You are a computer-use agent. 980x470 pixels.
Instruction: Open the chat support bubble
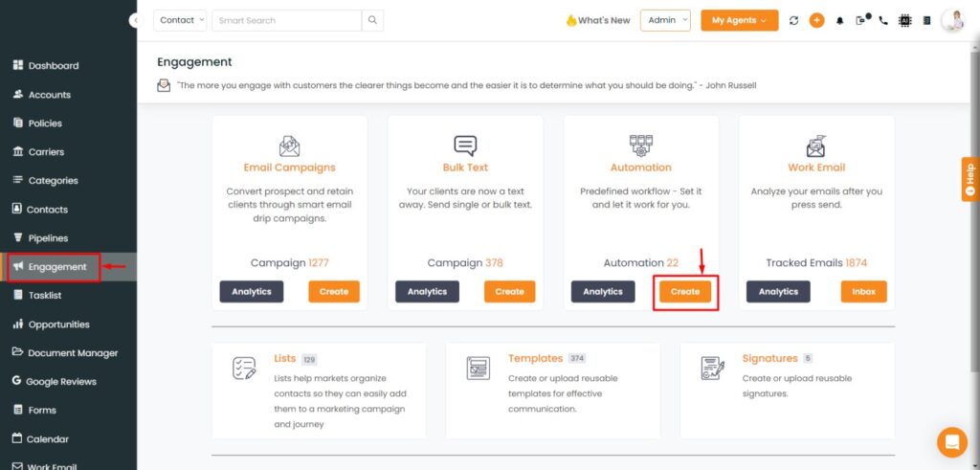coord(952,442)
